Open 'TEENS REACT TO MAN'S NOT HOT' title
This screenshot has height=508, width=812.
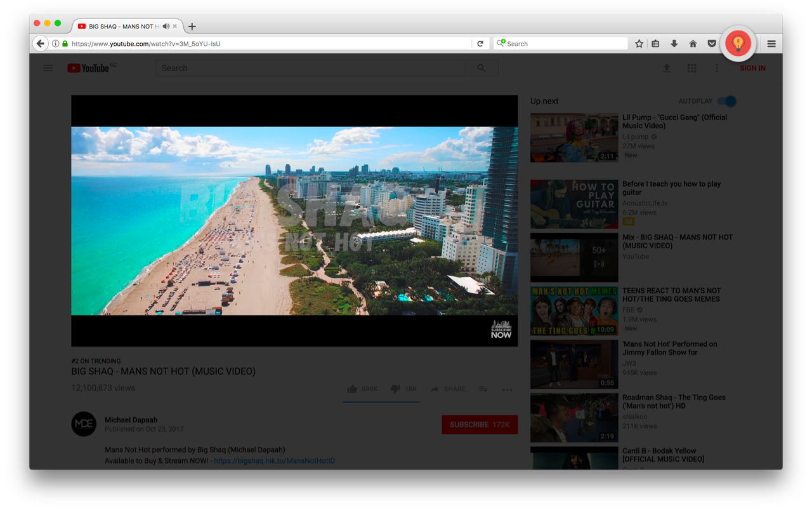(x=672, y=295)
